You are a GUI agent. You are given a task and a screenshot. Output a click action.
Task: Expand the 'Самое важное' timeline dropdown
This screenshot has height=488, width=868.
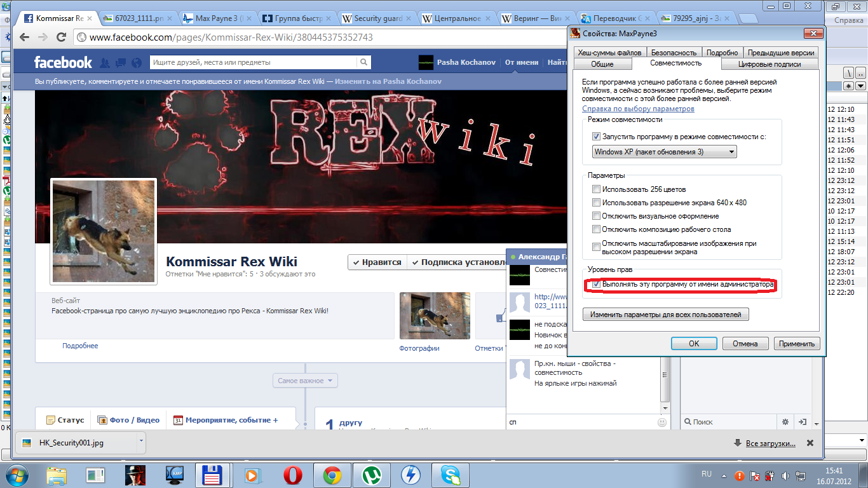pyautogui.click(x=305, y=381)
